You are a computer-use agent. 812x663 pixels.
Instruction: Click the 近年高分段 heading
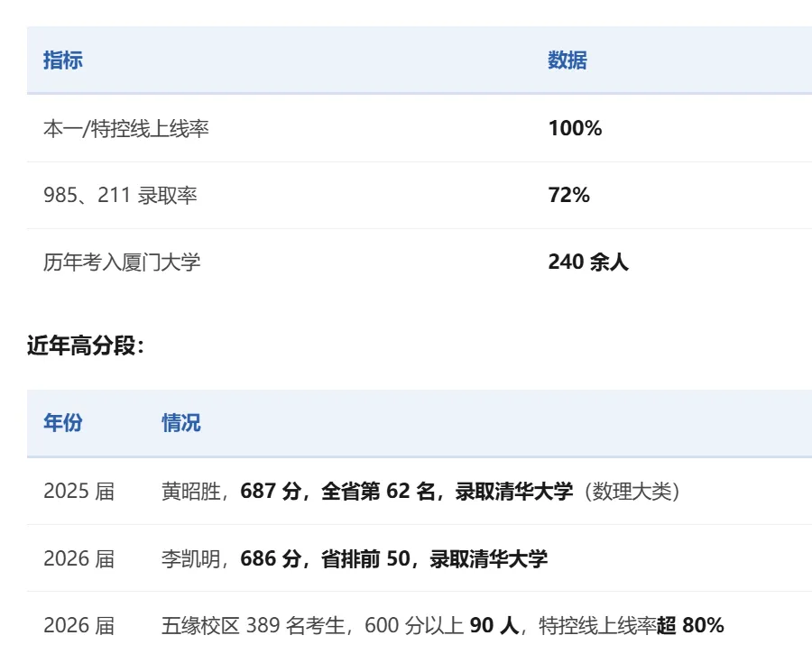coord(86,345)
